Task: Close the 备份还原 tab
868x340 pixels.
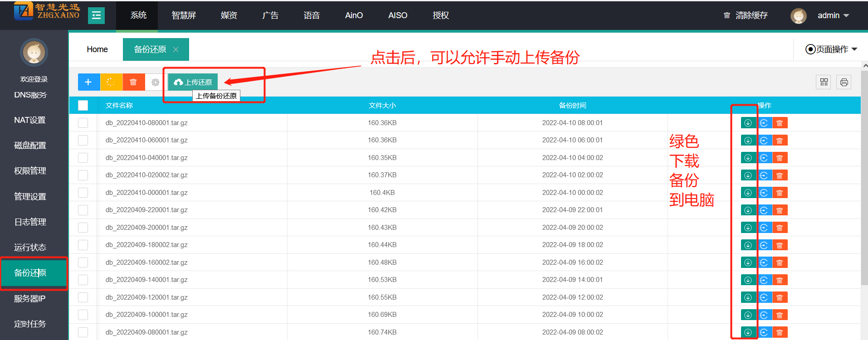Action: [x=176, y=49]
